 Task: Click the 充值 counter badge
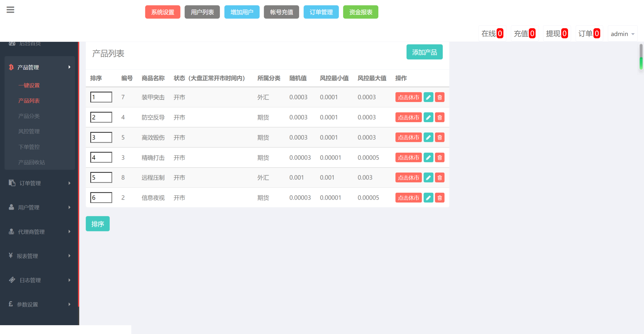point(532,33)
